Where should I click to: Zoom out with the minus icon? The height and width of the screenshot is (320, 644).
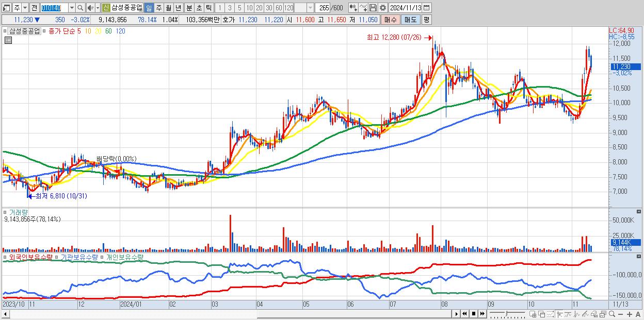(x=620, y=314)
